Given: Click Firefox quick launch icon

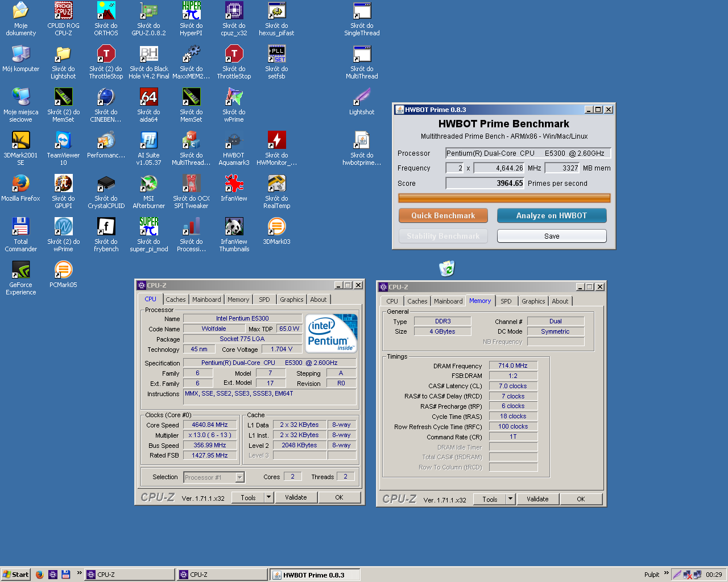Looking at the screenshot, I should (x=39, y=575).
